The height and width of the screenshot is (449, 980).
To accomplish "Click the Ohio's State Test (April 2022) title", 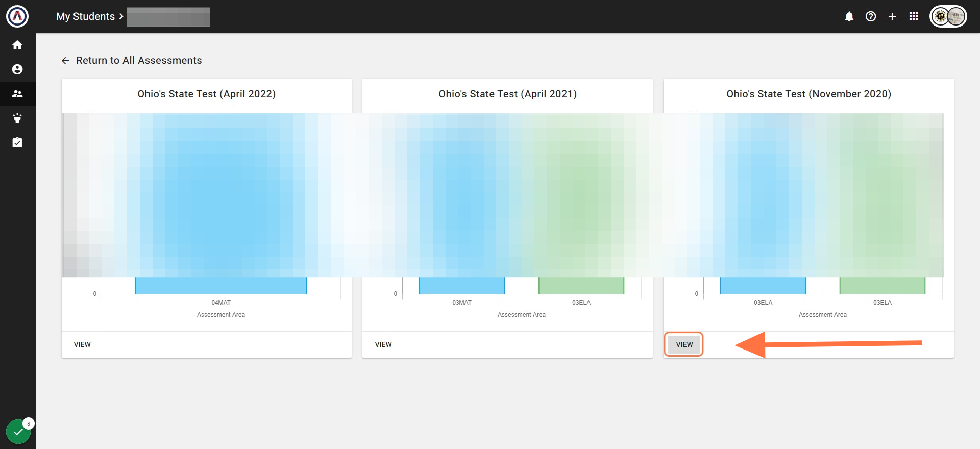I will pos(207,94).
